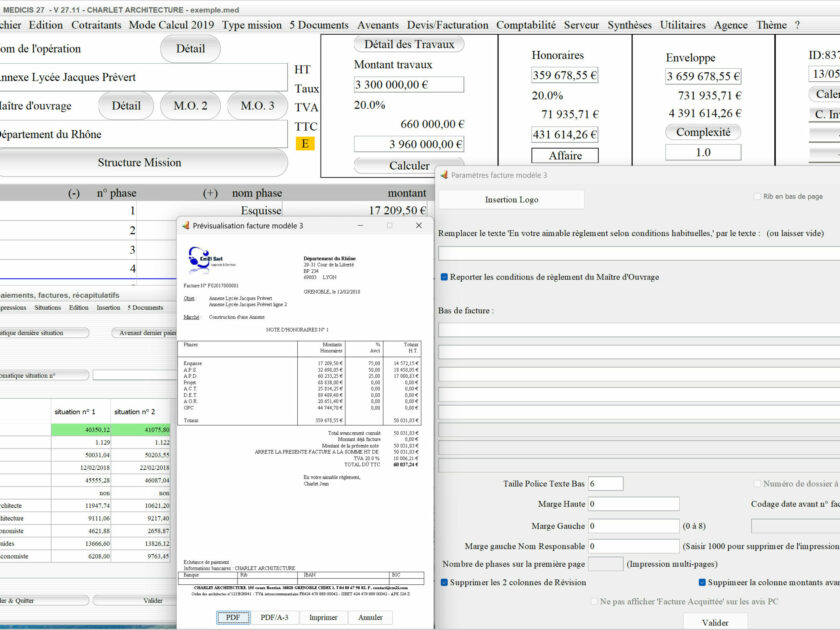Toggle Supprimer la colonne montants checkbox
This screenshot has height=630, width=840.
tap(702, 582)
